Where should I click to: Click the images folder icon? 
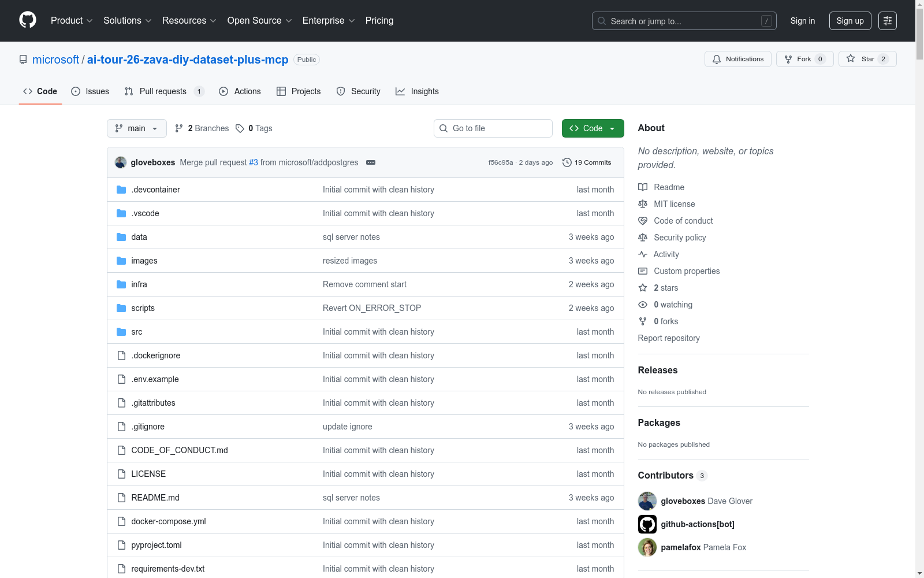pos(121,261)
